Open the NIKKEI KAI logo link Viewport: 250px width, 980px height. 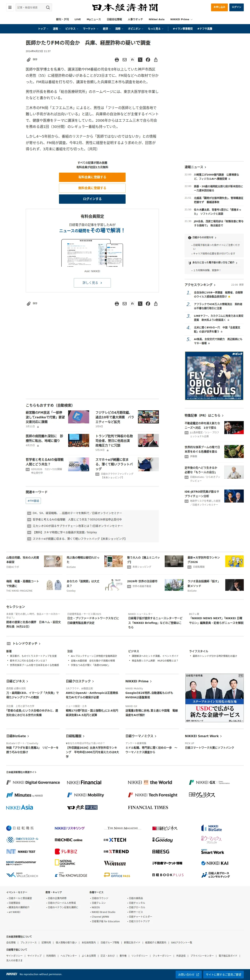215,863
